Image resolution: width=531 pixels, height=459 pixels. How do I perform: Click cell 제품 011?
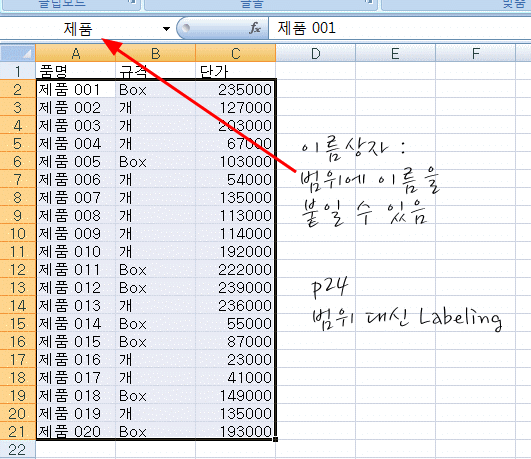[x=76, y=269]
